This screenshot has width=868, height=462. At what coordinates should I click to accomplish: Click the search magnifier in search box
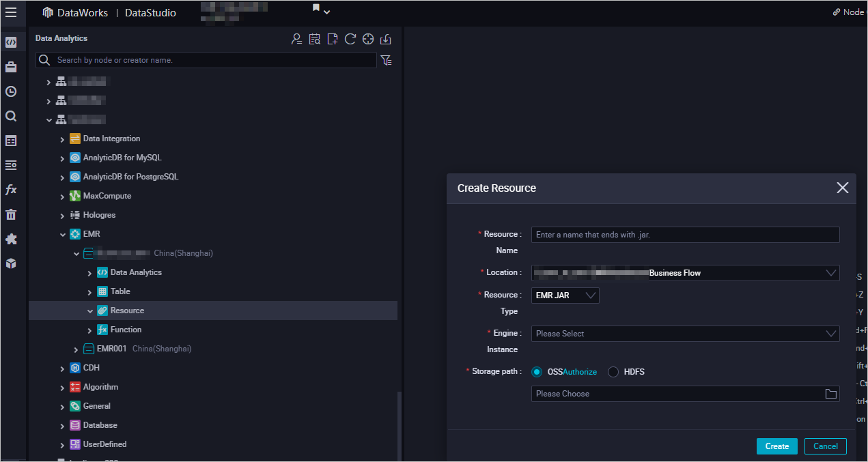click(44, 60)
